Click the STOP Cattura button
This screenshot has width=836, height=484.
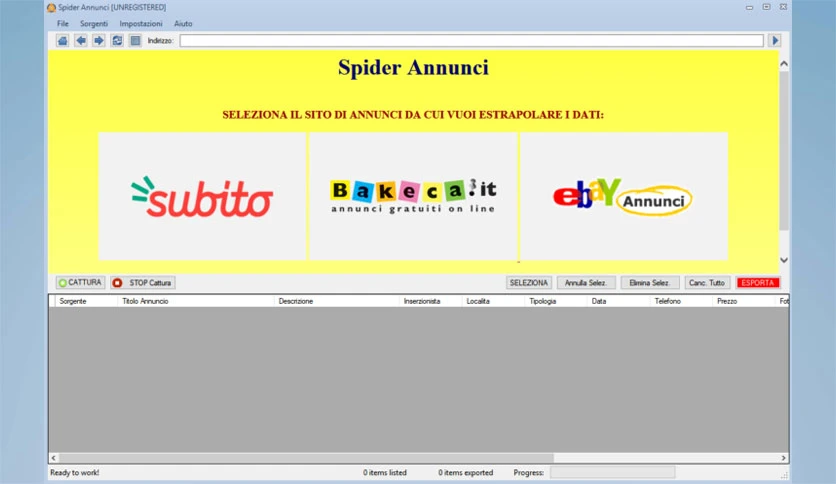[x=143, y=283]
